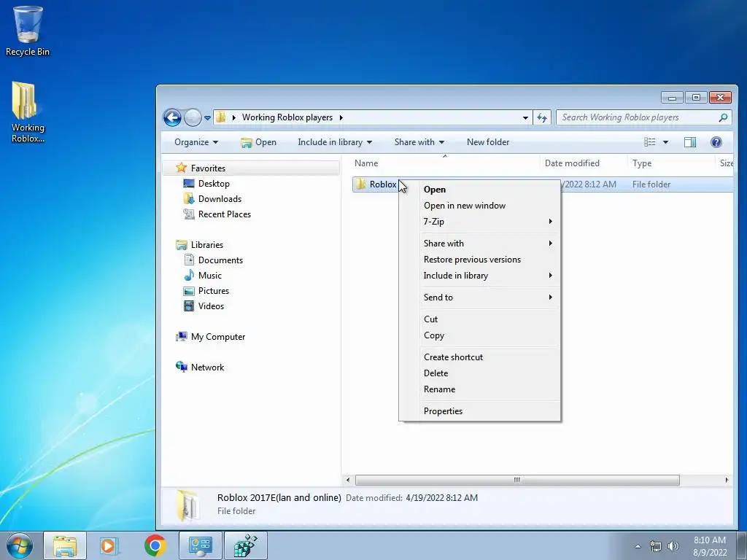Select Restore previous versions
Viewport: 747px width, 560px height.
[x=480, y=260]
